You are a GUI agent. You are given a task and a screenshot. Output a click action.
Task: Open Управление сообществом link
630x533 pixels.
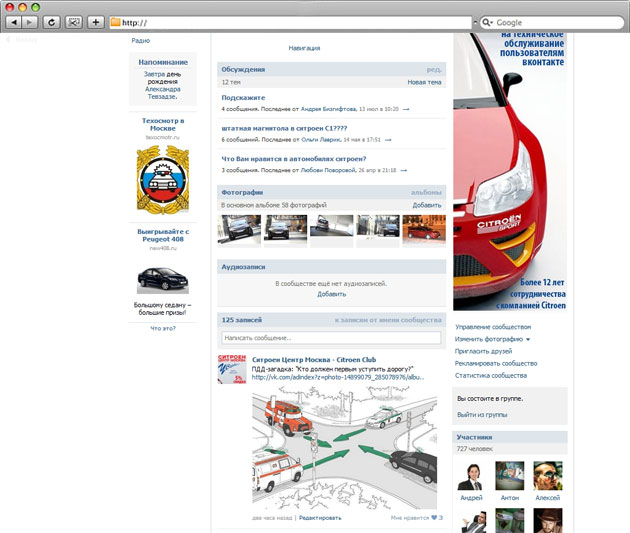pyautogui.click(x=493, y=327)
